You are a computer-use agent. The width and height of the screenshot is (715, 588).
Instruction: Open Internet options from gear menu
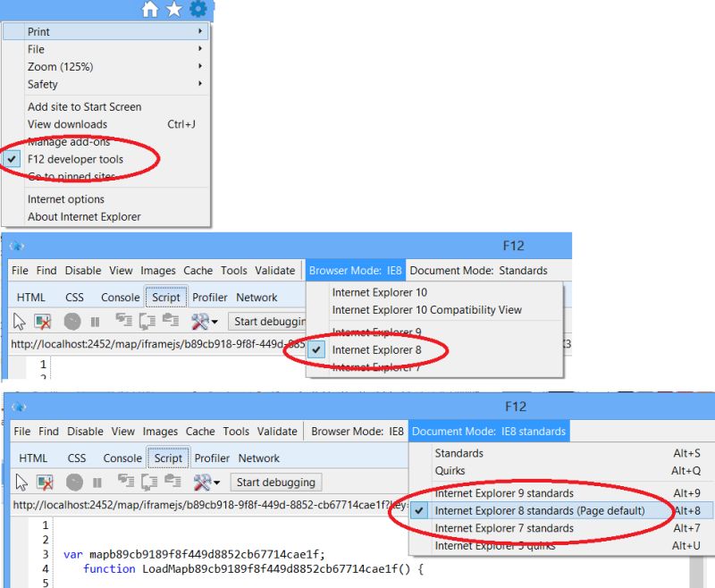pyautogui.click(x=66, y=199)
